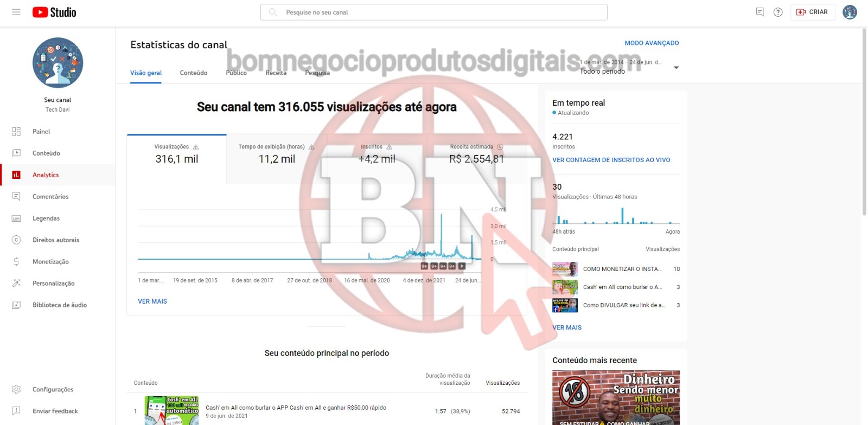The image size is (868, 425).
Task: Open the account avatar menu
Action: pyautogui.click(x=850, y=12)
